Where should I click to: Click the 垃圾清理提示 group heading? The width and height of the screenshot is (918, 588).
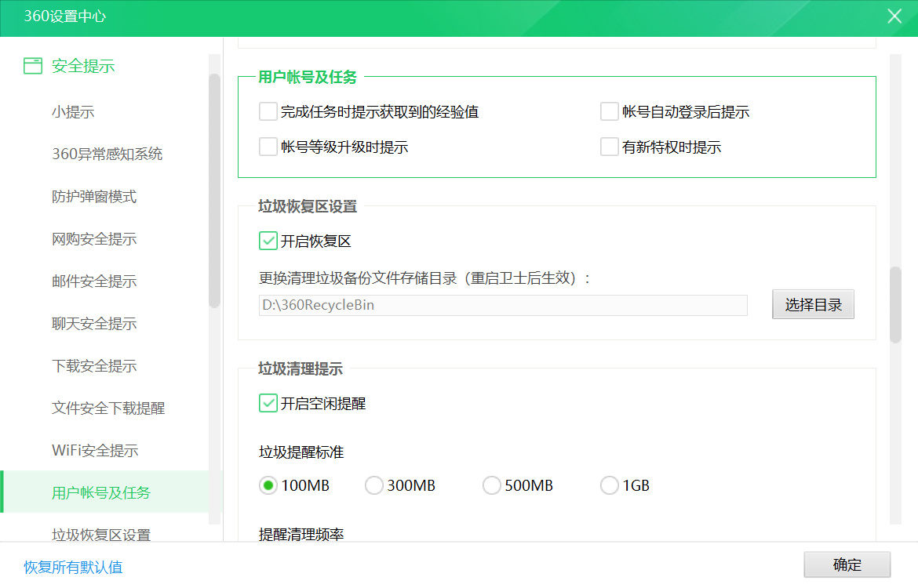click(301, 368)
